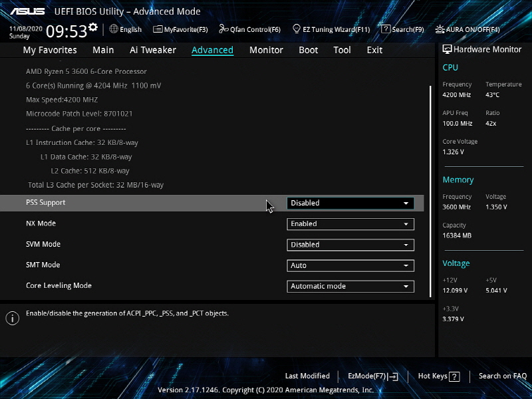
Task: Click the CPU Temperature 43°C value
Action: click(492, 95)
